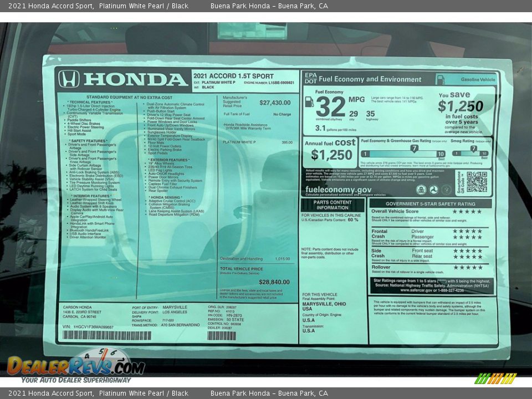Image resolution: width=532 pixels, height=399 pixels.
Task: Click the 'Destination and Handling' line
Action: (255, 259)
